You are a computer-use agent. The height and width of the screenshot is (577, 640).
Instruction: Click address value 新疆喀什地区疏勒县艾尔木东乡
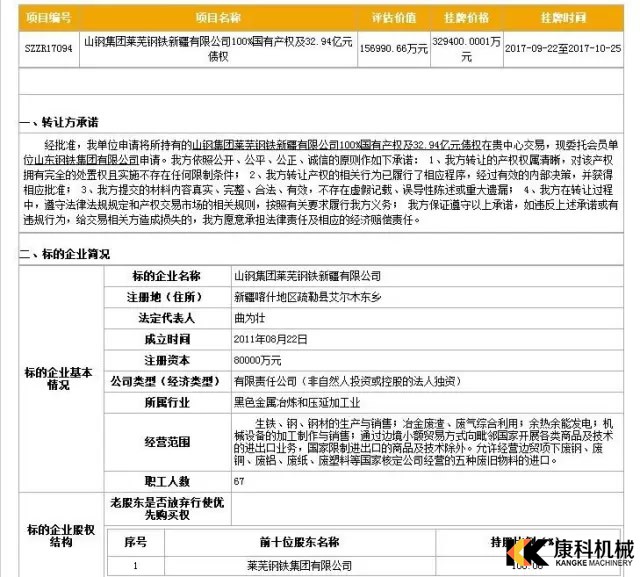[307, 297]
